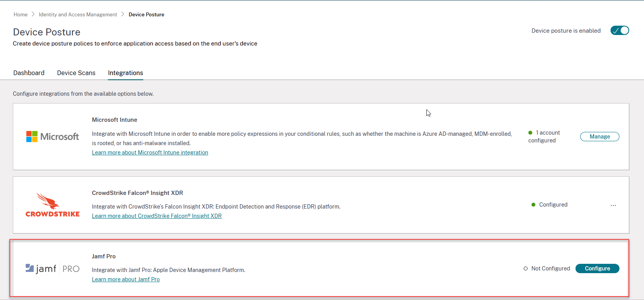
Task: Click the Jamf 'Not Configured' status text
Action: (x=551, y=268)
